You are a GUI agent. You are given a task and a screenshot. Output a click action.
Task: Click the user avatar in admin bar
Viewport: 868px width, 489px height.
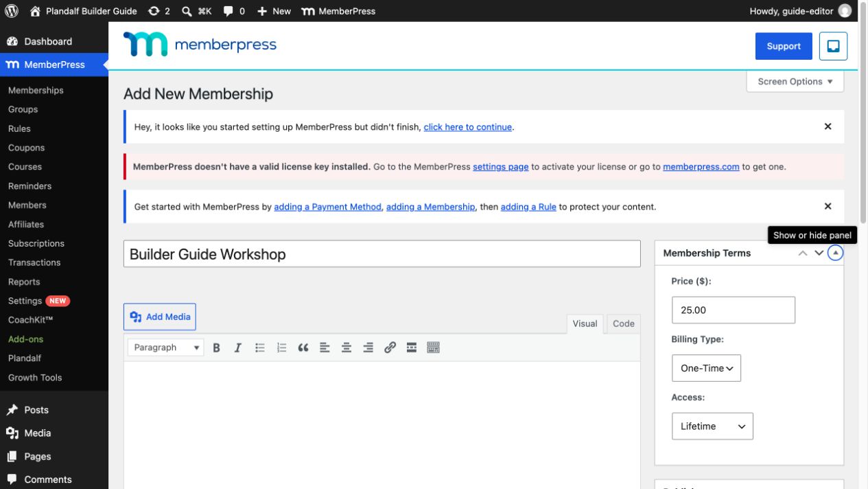pos(845,11)
